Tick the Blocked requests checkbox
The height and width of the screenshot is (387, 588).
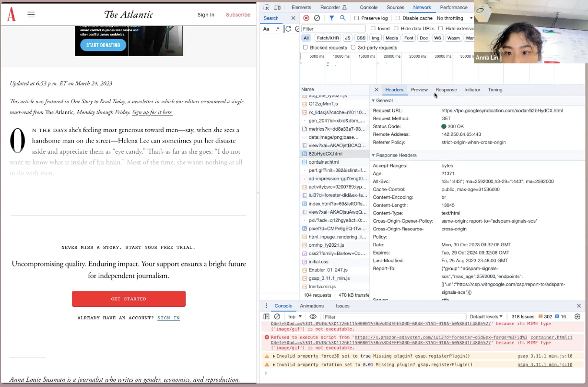(306, 48)
